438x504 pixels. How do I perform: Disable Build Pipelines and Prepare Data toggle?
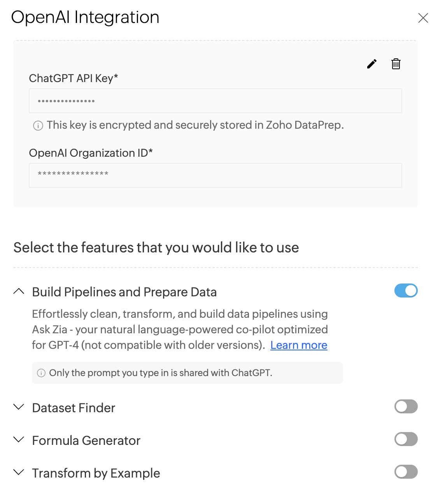point(406,290)
